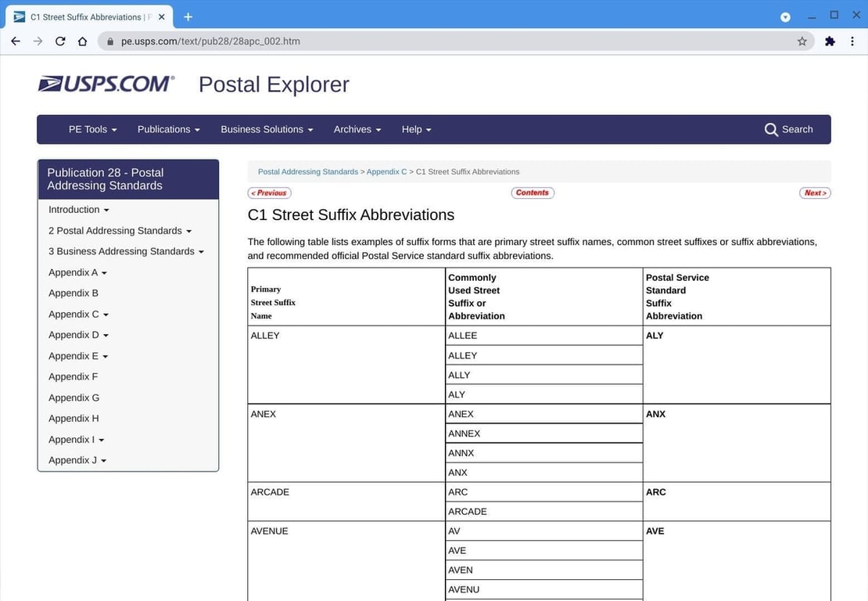Viewport: 868px width, 601px height.
Task: Bookmark this page with the star icon
Action: [x=802, y=41]
